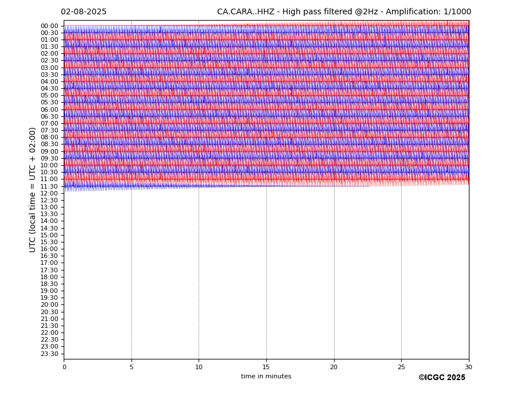Select the 02:30 time row label
The height and width of the screenshot is (399, 532).
(49, 61)
